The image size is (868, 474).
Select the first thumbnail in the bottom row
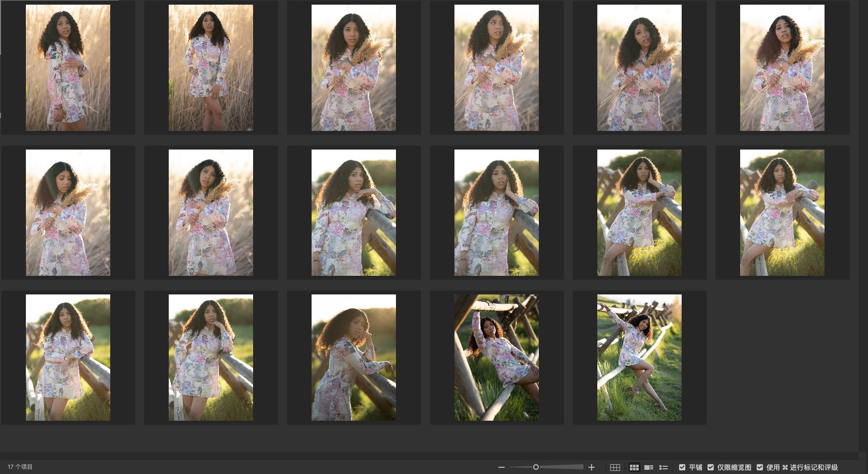(x=68, y=358)
